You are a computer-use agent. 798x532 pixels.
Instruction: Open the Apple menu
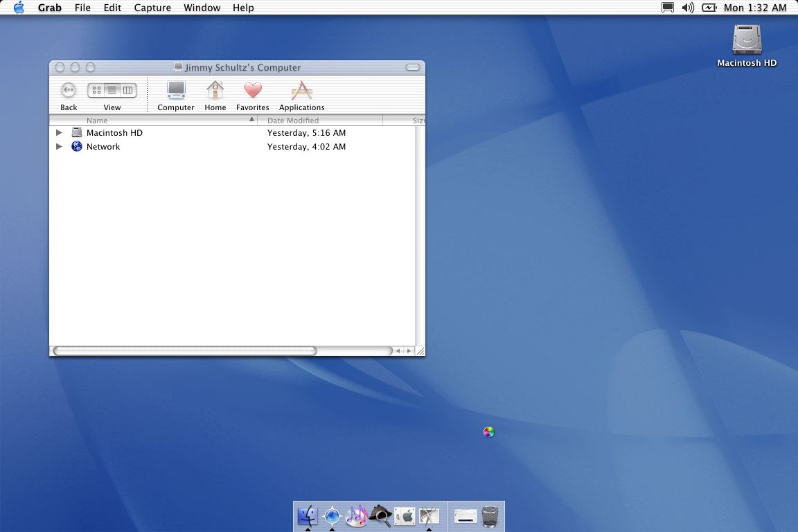[19, 8]
